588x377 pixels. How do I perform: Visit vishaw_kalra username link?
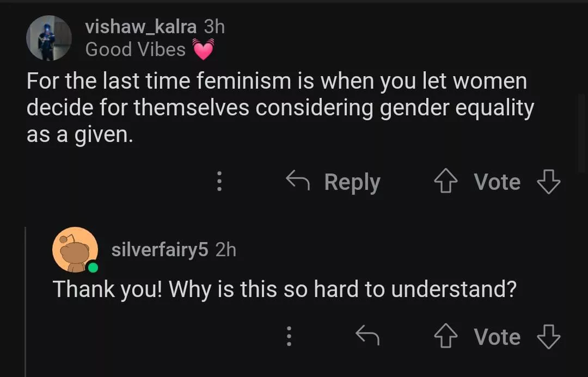(142, 26)
